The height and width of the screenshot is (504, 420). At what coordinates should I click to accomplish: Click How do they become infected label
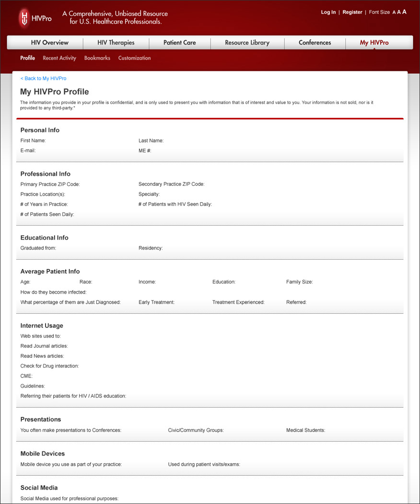click(53, 292)
